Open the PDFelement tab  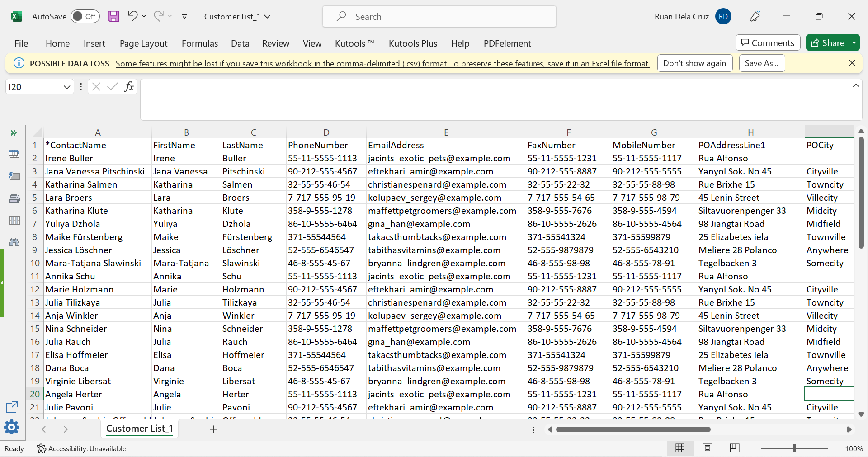(x=507, y=43)
